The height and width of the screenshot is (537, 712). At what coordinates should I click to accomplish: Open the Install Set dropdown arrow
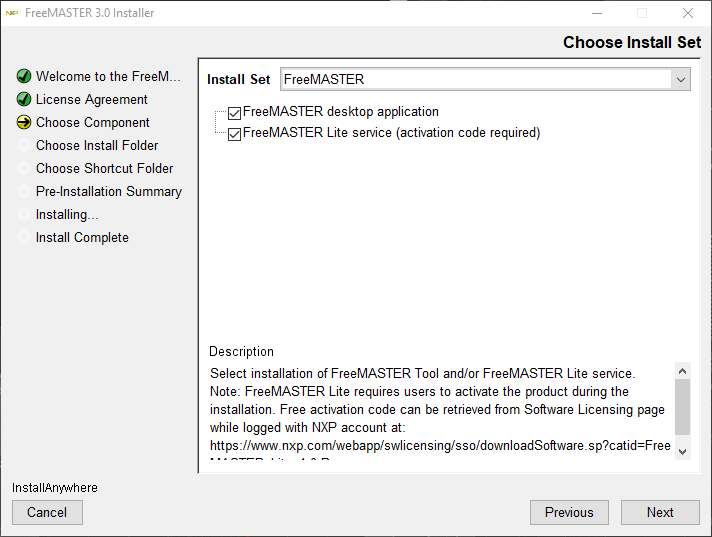pos(680,79)
